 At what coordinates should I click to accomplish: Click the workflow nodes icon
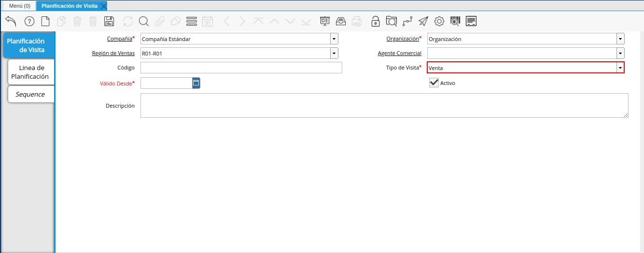point(407,21)
